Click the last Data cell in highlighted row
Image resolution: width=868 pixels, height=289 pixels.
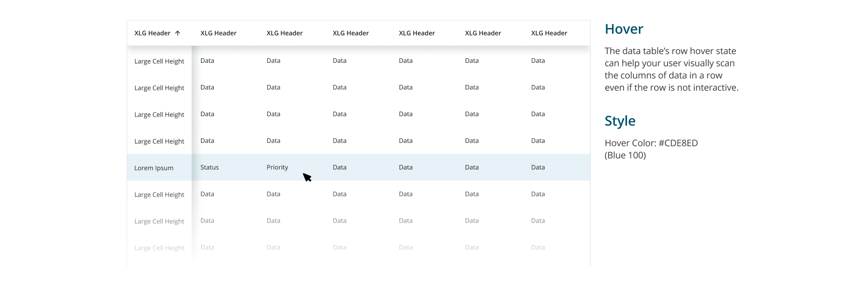(538, 168)
